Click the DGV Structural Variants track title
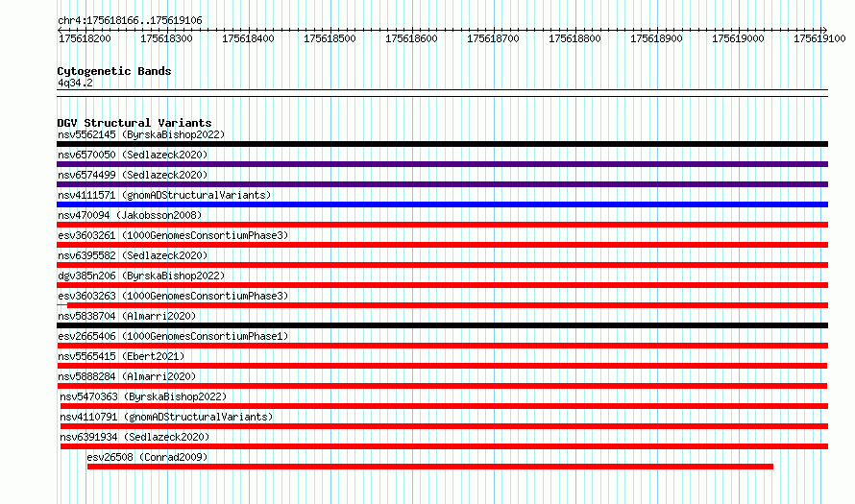 pos(134,123)
